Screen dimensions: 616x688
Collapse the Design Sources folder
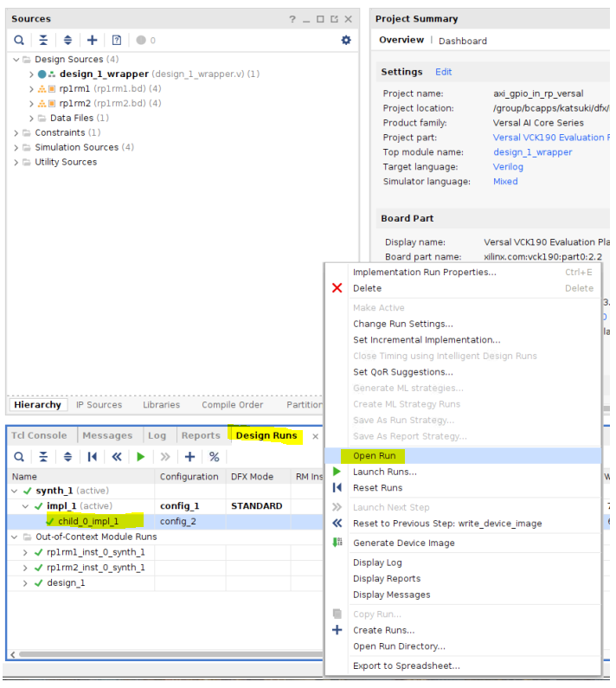tap(16, 59)
